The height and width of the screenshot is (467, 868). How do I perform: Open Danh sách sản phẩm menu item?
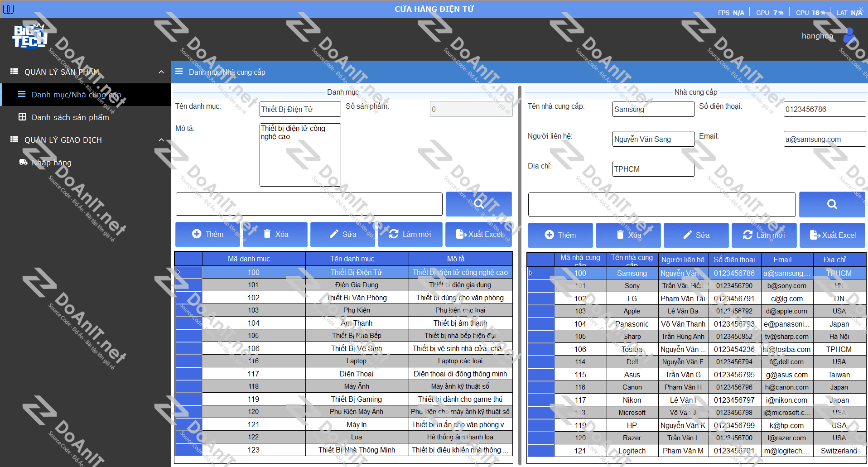pos(70,117)
